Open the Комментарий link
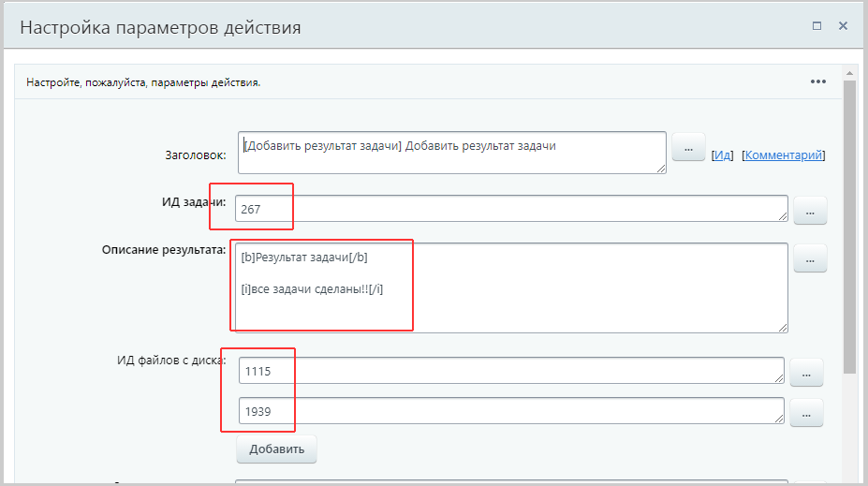The width and height of the screenshot is (868, 486). [x=784, y=155]
